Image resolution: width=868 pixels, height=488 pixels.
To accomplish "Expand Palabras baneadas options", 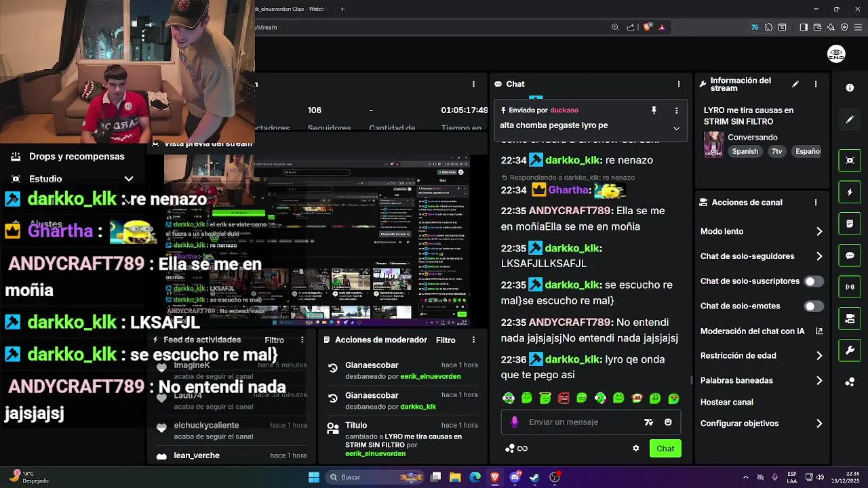I will pyautogui.click(x=819, y=380).
